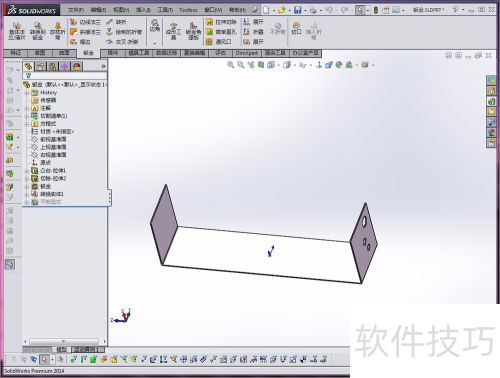This screenshot has height=378, width=500.
Task: Click the New document icon
Action: (266, 10)
